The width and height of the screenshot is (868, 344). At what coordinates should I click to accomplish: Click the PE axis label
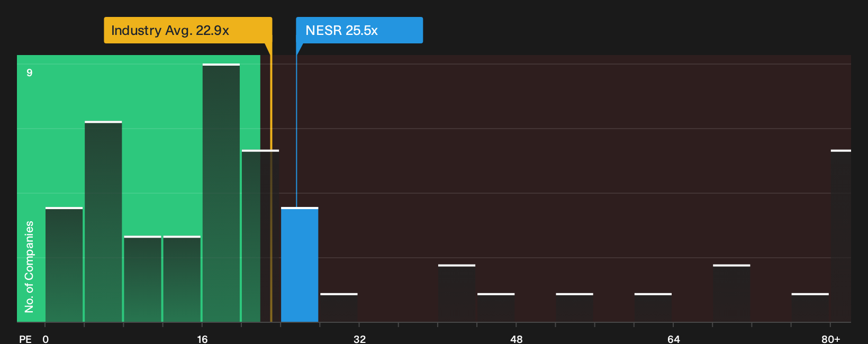[x=25, y=339]
